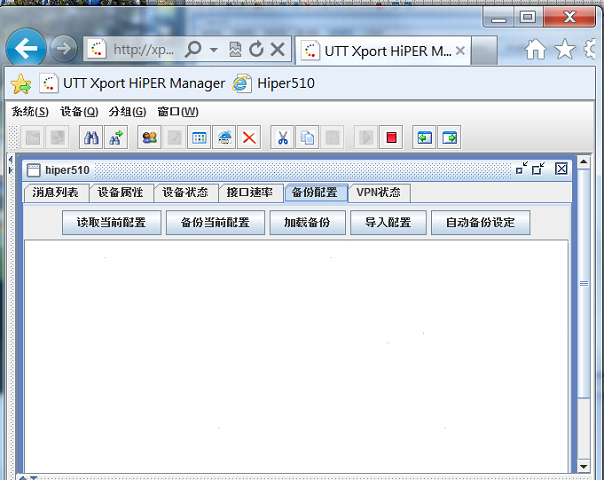Open the UTT Xport HiPER Manager favorite link
Image resolution: width=604 pixels, height=480 pixels.
click(x=132, y=84)
